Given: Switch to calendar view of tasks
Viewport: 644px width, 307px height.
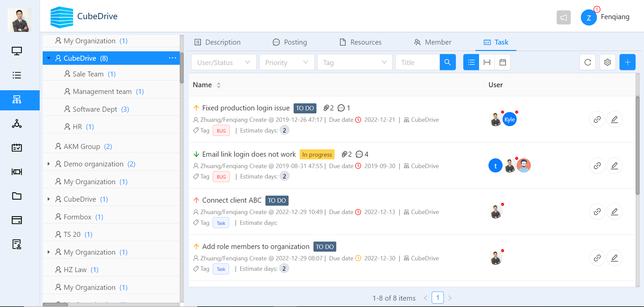Looking at the screenshot, I should tap(503, 62).
